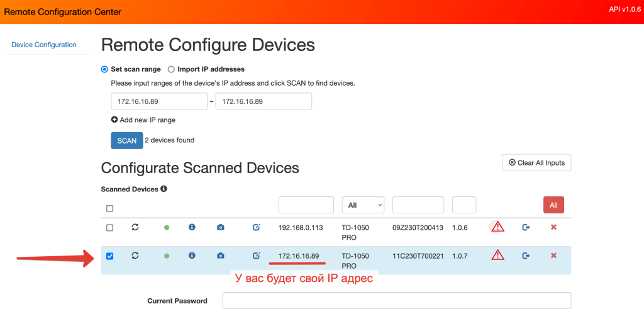644x316 pixels.
Task: Click the end IP range field
Action: tap(264, 101)
